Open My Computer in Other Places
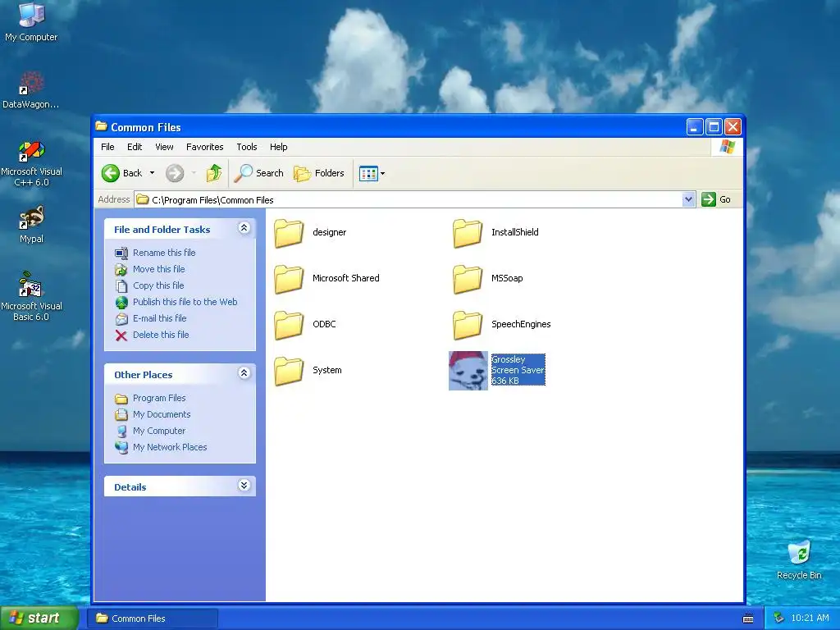This screenshot has height=630, width=840. pyautogui.click(x=159, y=431)
